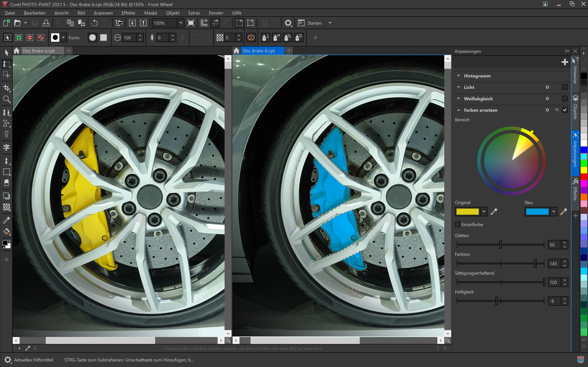Open the Fill tool
Viewport: 588px width, 367px height.
tap(7, 232)
